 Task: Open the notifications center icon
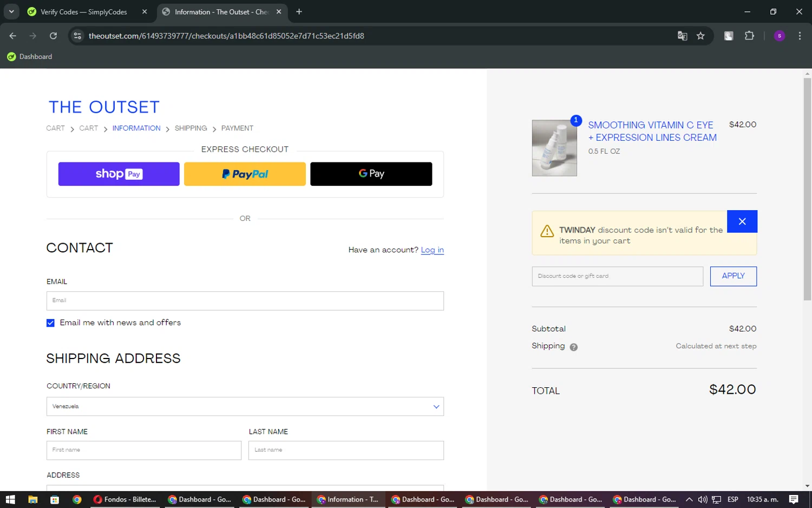794,499
